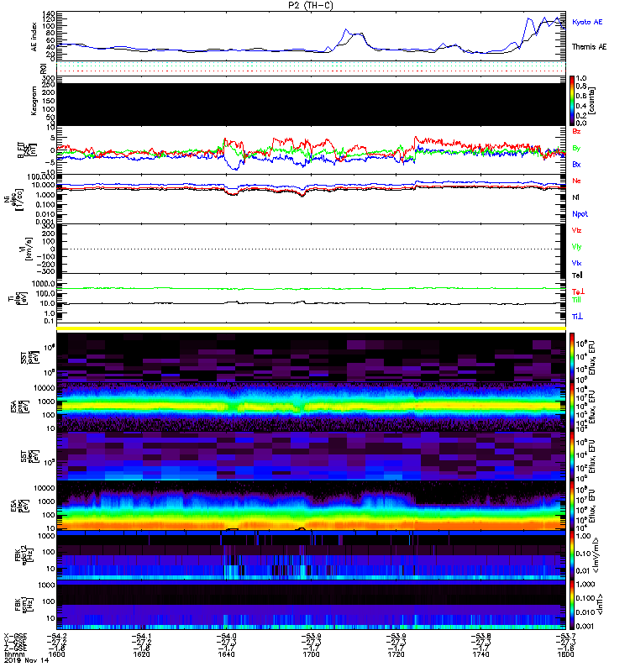
Task: Select the red Te perpendicular legend label
Action: (578, 291)
